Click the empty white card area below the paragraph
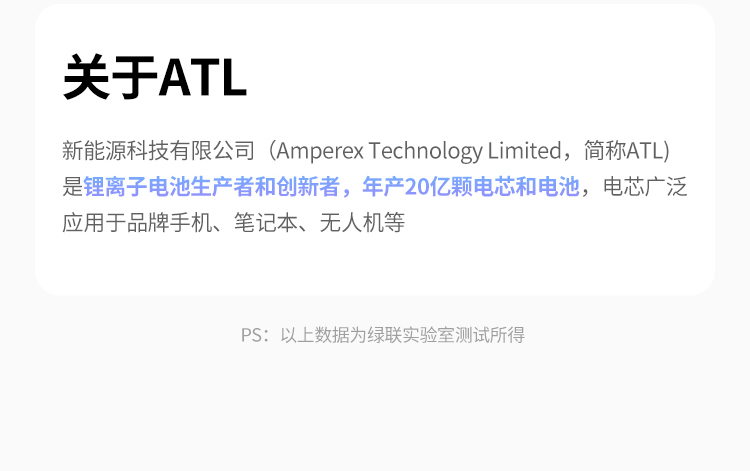The image size is (750, 471). [x=375, y=265]
